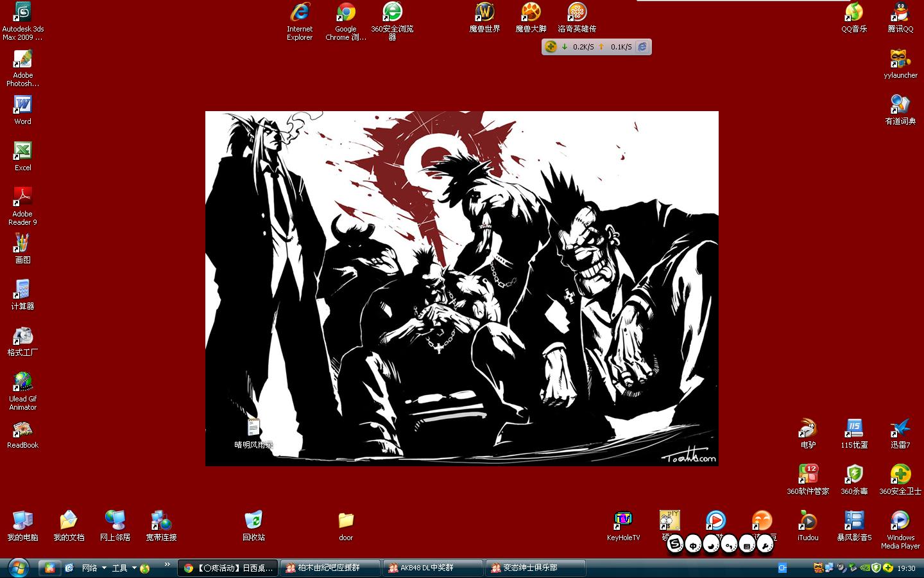Click the 360 icon on the speed widget

coord(551,46)
